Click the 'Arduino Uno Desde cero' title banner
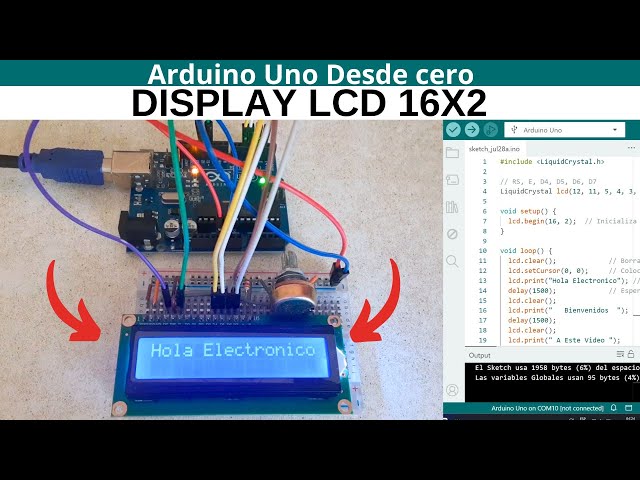The image size is (640, 480). (x=311, y=74)
